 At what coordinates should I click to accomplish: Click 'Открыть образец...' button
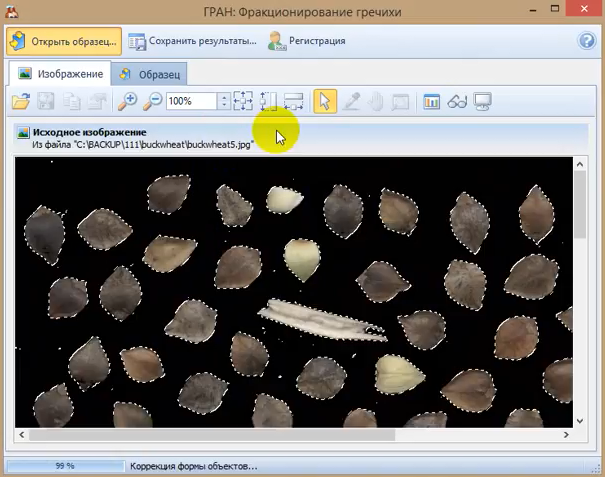[x=64, y=41]
